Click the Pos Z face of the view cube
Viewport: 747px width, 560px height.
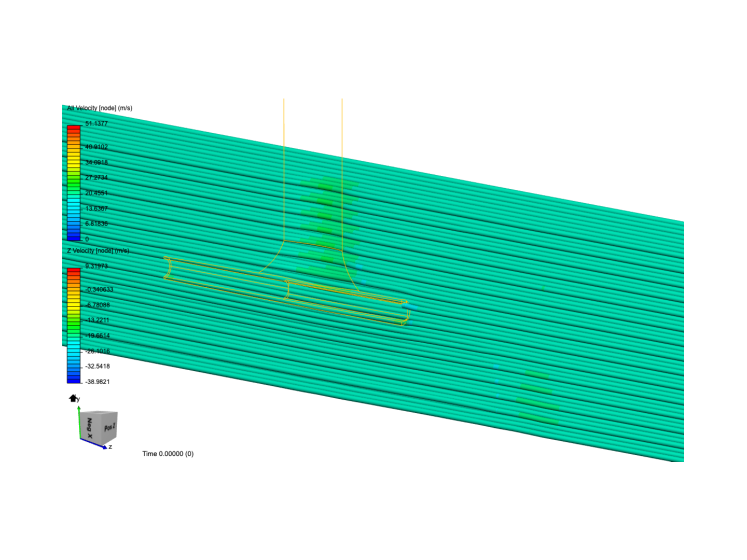click(109, 427)
